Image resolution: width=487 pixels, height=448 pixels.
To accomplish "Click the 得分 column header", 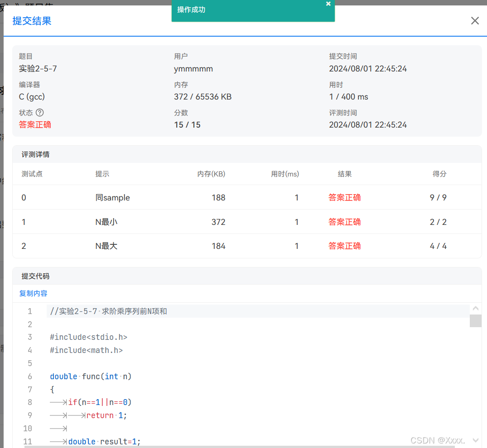I will (x=439, y=174).
